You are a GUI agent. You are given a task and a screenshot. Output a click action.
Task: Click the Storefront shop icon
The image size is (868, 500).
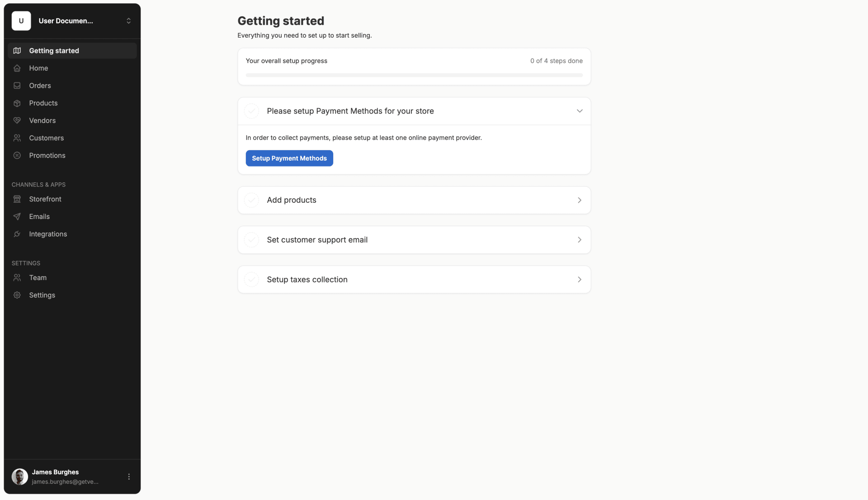coord(17,199)
